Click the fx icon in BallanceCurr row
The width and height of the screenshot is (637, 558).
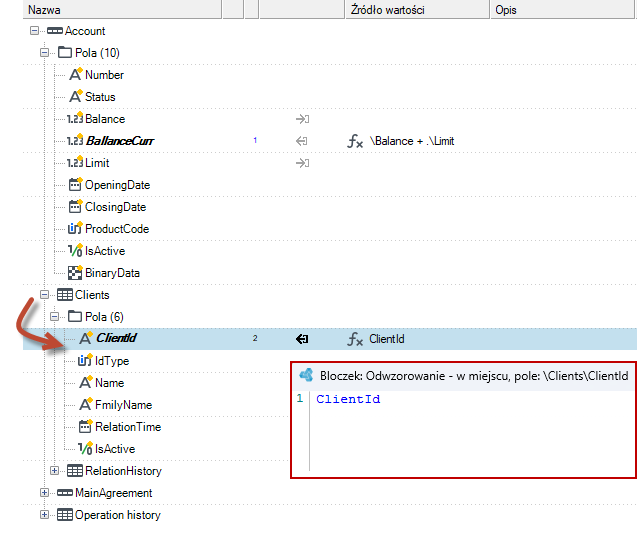pos(355,141)
